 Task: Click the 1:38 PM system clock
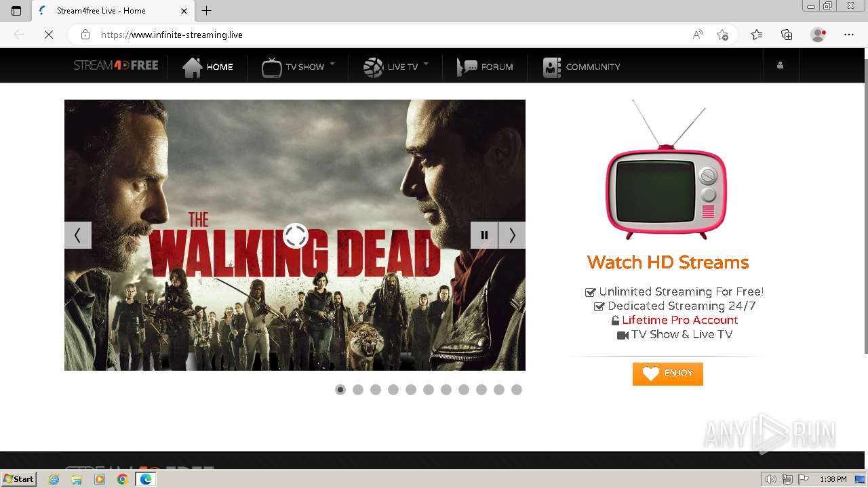pos(833,479)
